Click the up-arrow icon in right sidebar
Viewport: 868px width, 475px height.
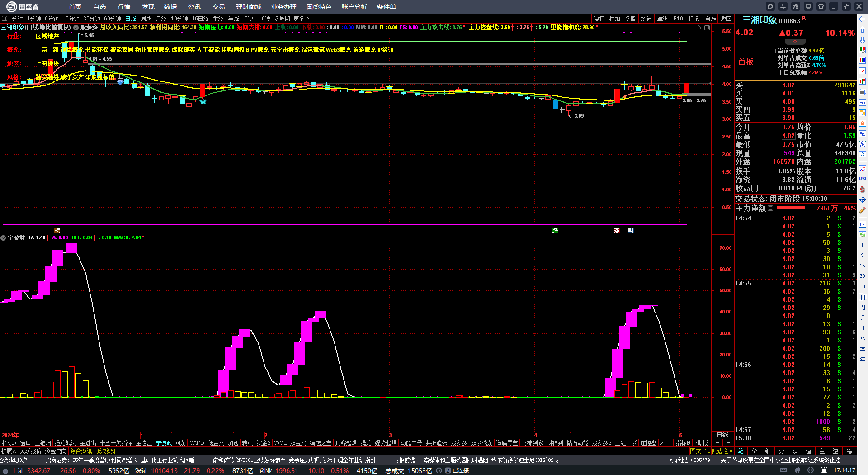[x=863, y=29]
